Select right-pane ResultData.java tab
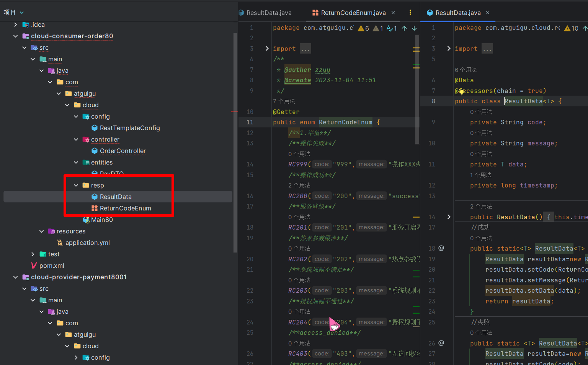This screenshot has width=588, height=365. pos(458,13)
